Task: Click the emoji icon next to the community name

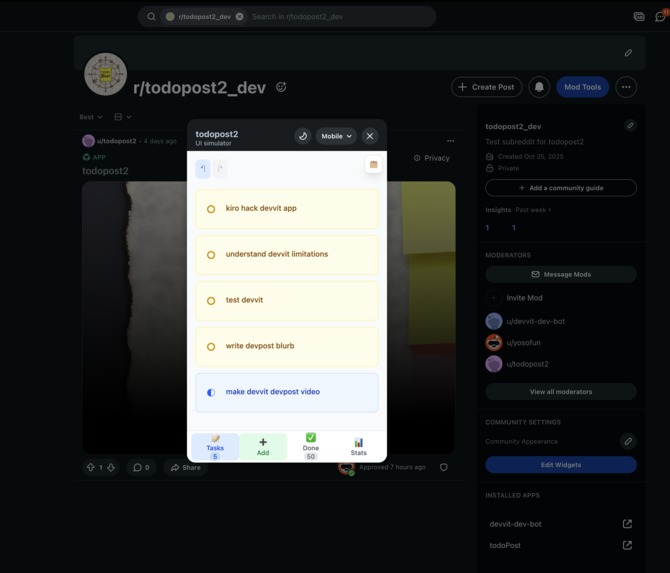Action: tap(281, 87)
